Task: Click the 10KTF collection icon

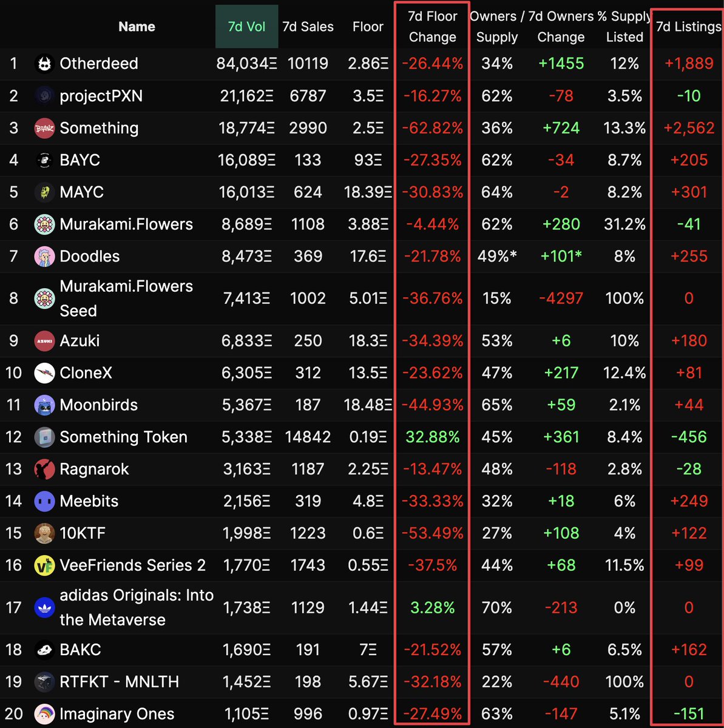Action: click(x=44, y=533)
